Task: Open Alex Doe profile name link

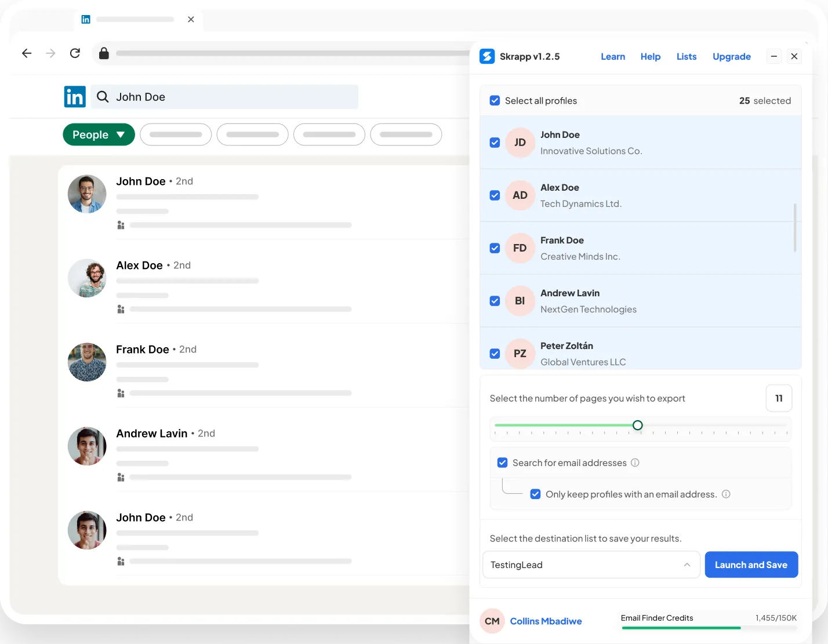Action: coord(139,265)
